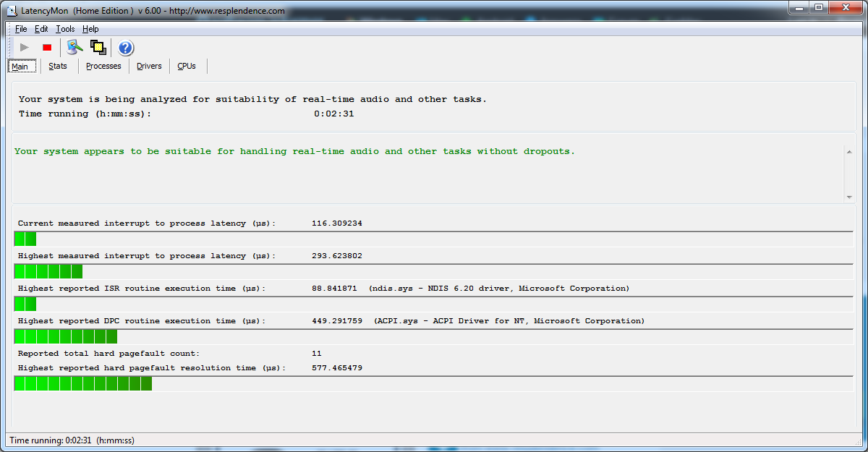Click the 'Your system is being analyzed' text
The image size is (868, 452).
click(252, 99)
